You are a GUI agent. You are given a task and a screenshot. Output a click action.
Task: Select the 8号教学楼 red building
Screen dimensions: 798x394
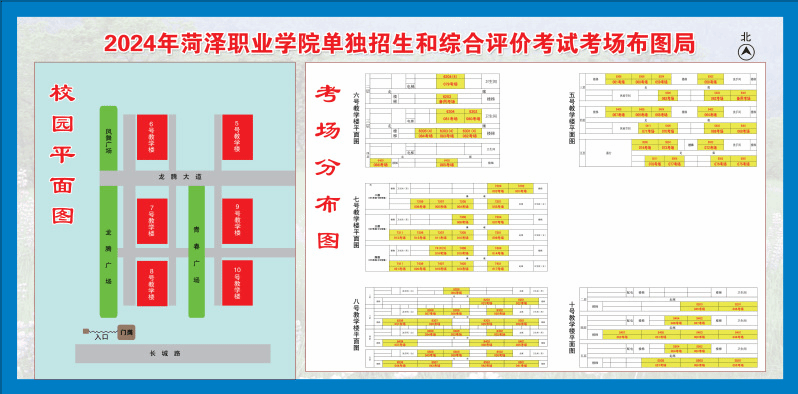coord(152,284)
